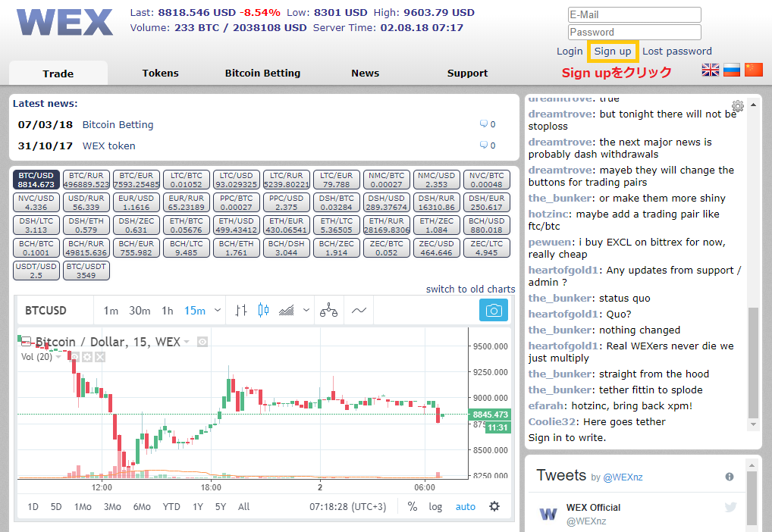Screen dimensions: 772x532
Task: Open Bitcoin Betting news article
Action: coord(118,124)
